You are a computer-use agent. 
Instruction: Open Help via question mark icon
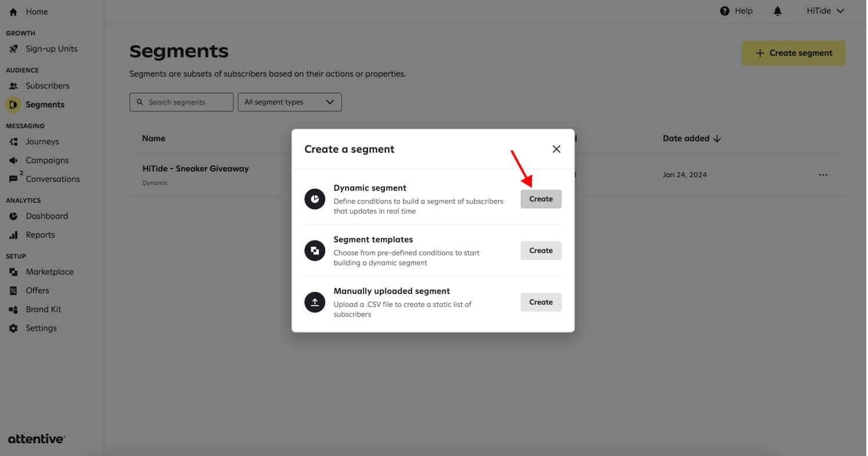pos(724,11)
